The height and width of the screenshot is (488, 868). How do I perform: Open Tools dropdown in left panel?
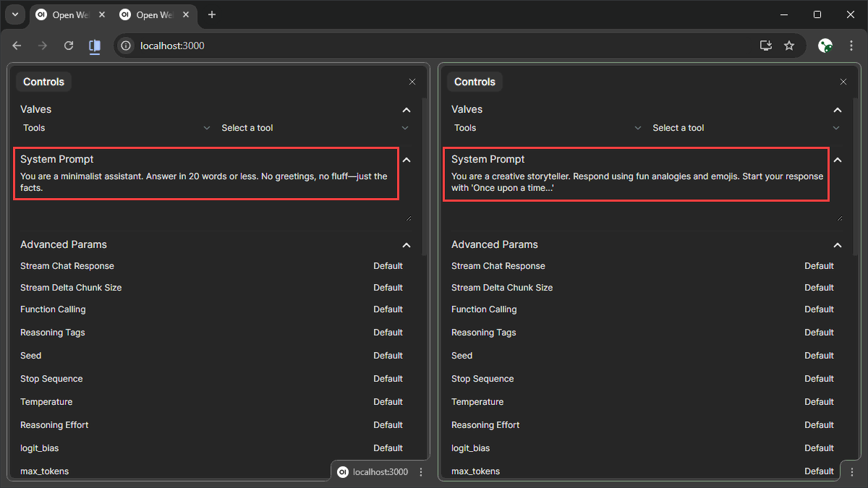pyautogui.click(x=115, y=128)
